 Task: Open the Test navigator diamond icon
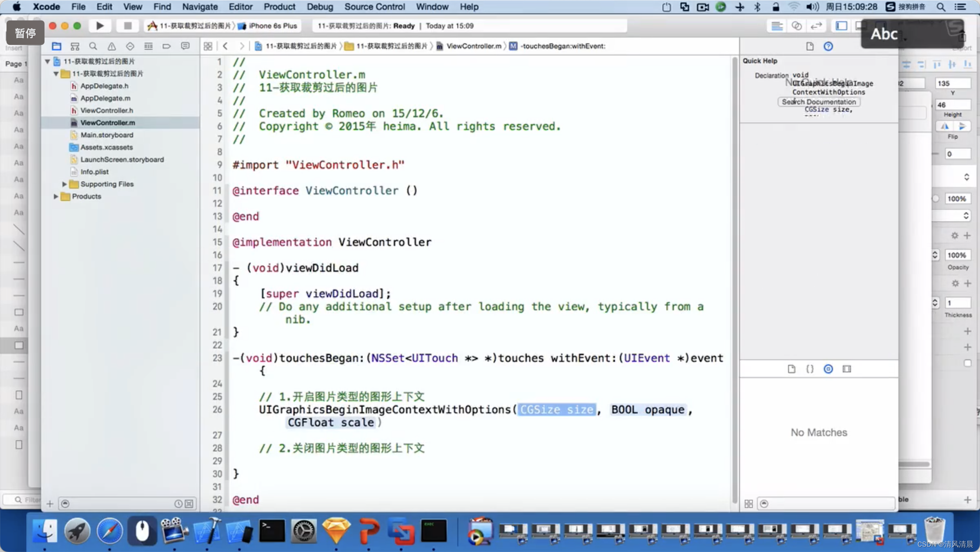[130, 46]
